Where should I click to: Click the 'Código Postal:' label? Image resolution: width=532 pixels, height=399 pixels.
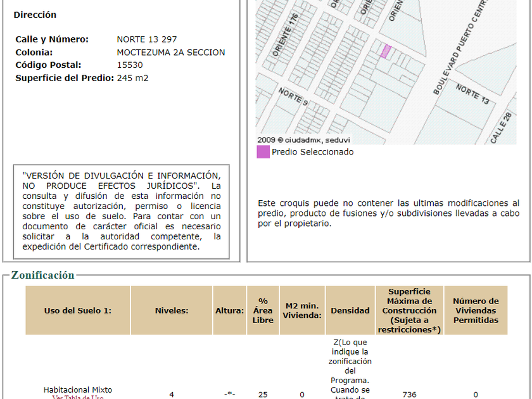click(x=48, y=65)
